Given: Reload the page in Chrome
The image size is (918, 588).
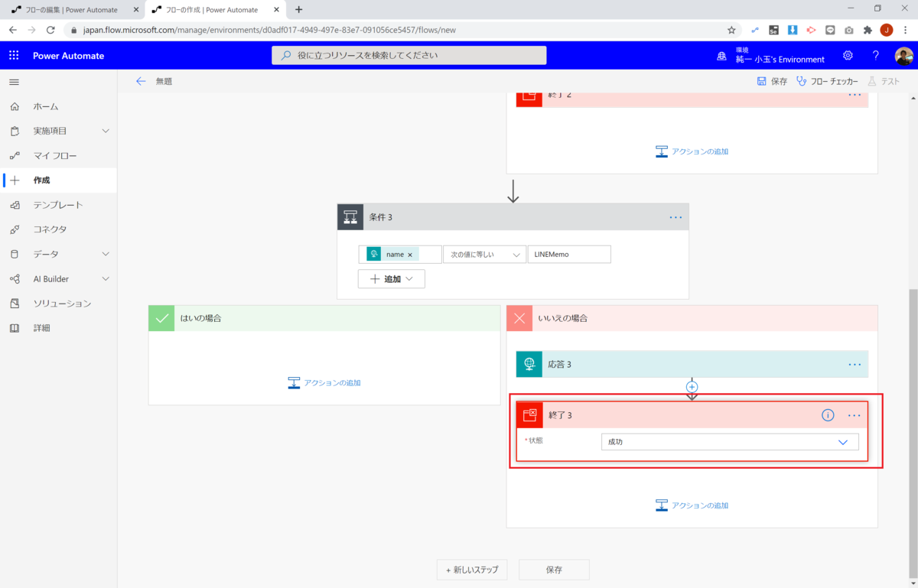Looking at the screenshot, I should pyautogui.click(x=50, y=30).
